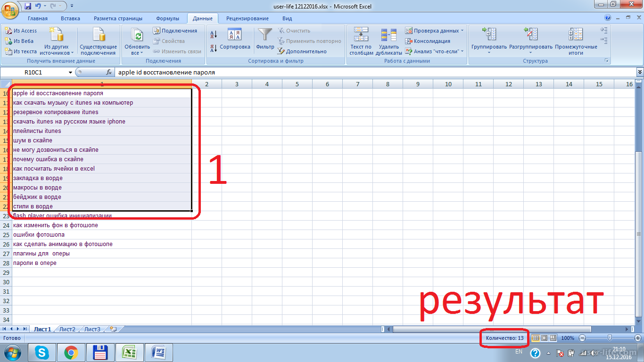Open Существующие подключения
Screen dimensions: 644x362
point(99,41)
